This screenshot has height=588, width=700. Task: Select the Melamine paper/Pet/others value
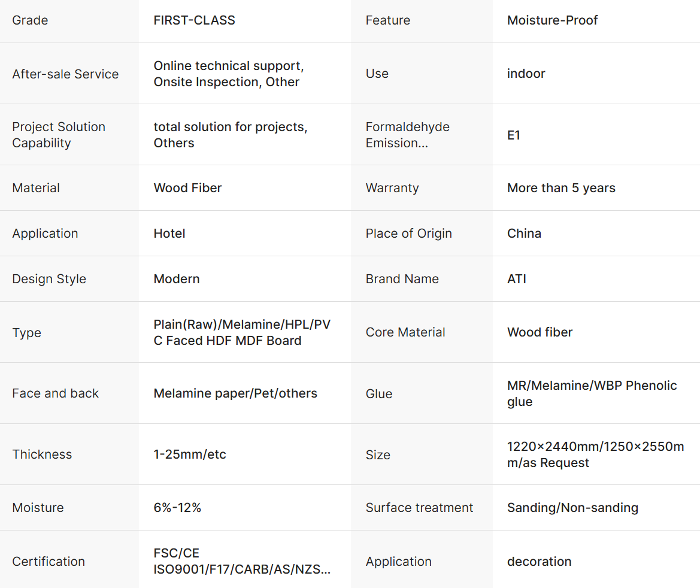pyautogui.click(x=235, y=393)
